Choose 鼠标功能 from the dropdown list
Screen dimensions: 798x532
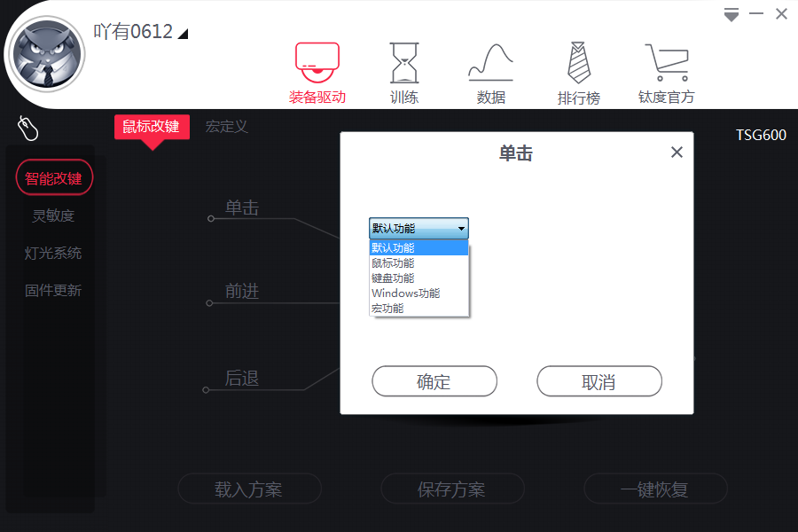393,263
